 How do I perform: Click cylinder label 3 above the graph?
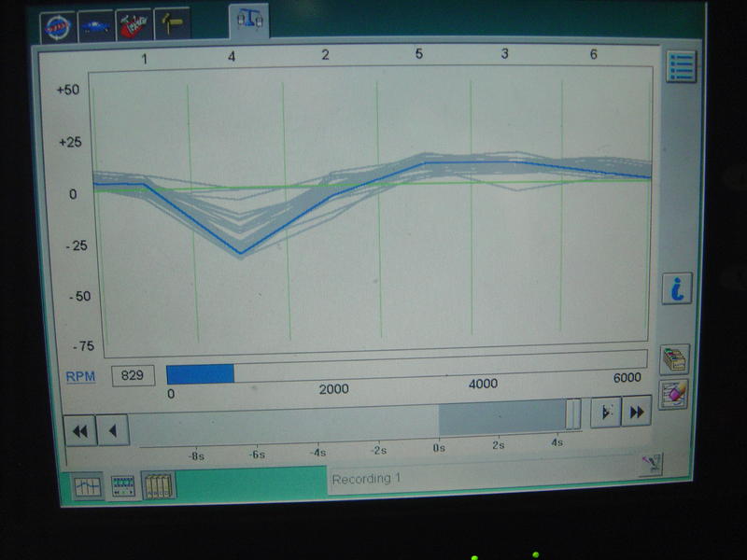pyautogui.click(x=504, y=54)
